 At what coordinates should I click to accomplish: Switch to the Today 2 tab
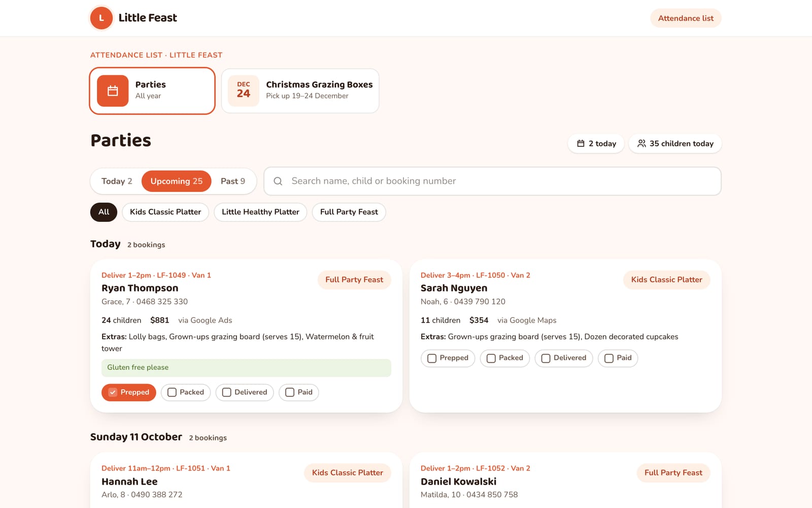click(x=117, y=181)
